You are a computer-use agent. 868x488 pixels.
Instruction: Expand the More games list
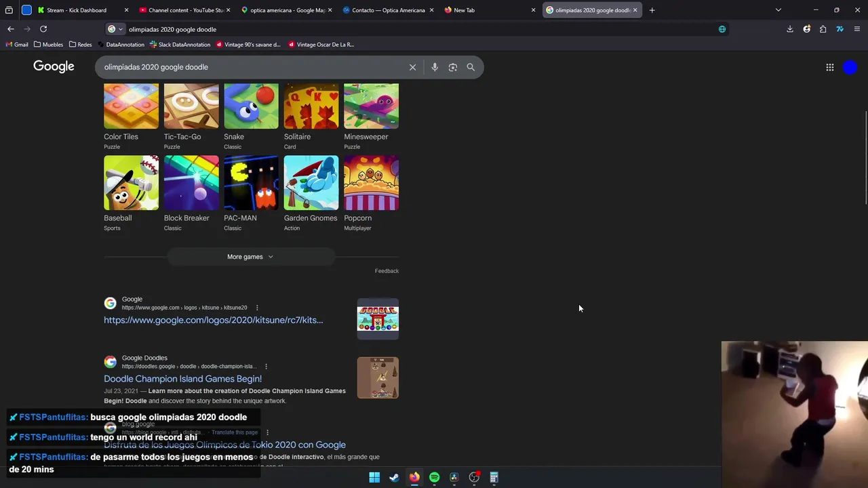[251, 257]
